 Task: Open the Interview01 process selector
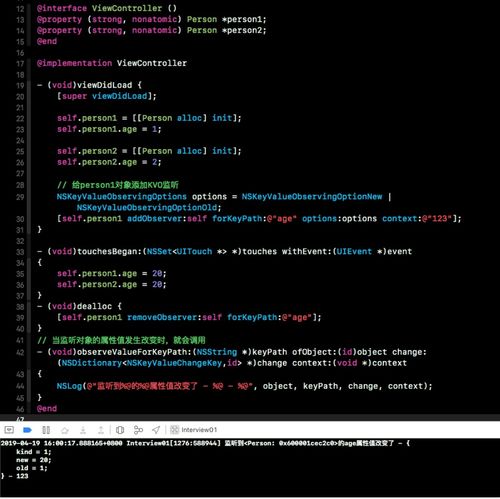click(194, 430)
